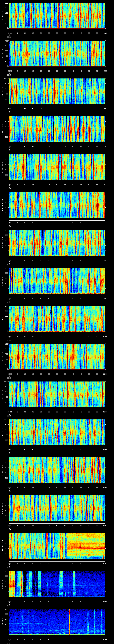Click the '1:16:00' start time label

pyautogui.click(x=9, y=601)
